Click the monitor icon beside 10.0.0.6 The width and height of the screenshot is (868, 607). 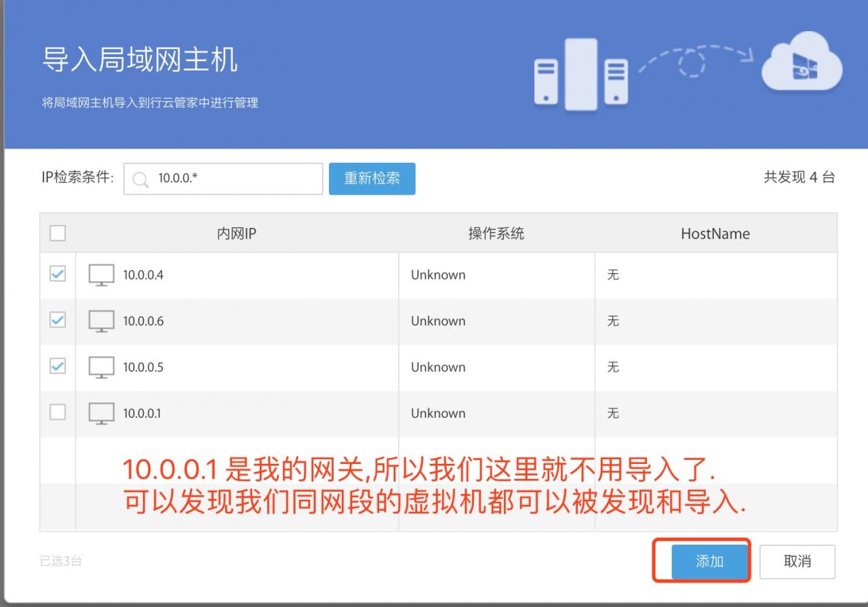tap(101, 321)
